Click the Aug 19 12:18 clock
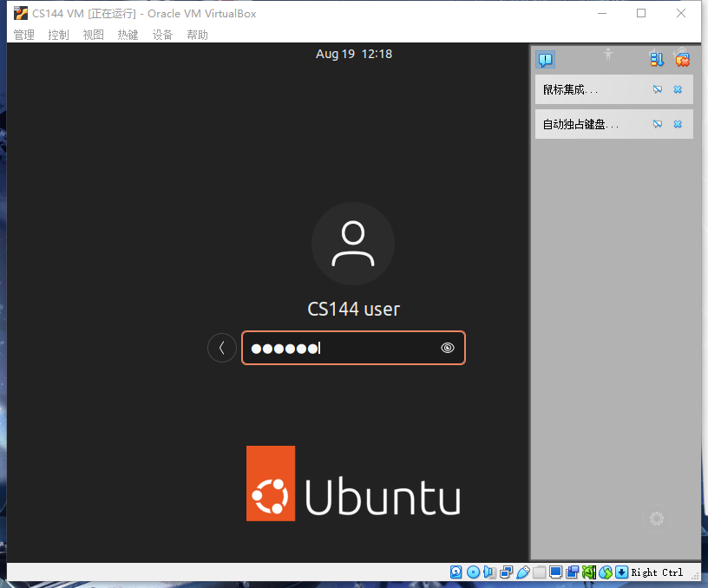Image resolution: width=708 pixels, height=588 pixels. [354, 54]
